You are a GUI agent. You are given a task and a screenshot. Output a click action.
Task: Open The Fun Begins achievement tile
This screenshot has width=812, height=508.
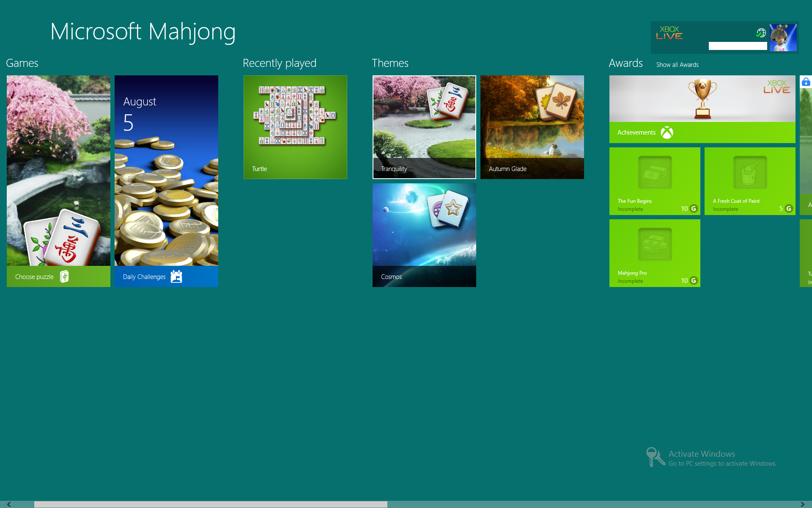(x=655, y=181)
